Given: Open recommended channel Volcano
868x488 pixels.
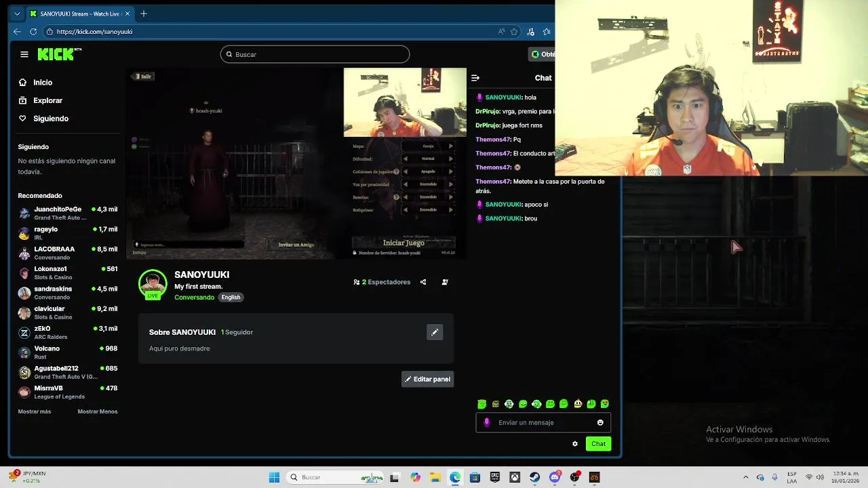Looking at the screenshot, I should 68,352.
